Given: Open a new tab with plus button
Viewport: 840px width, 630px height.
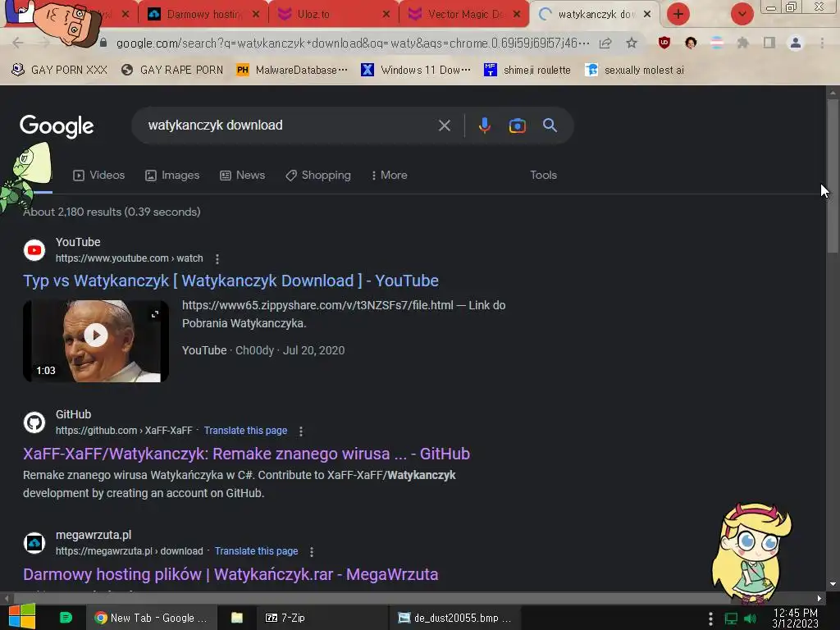Looking at the screenshot, I should pos(678,14).
